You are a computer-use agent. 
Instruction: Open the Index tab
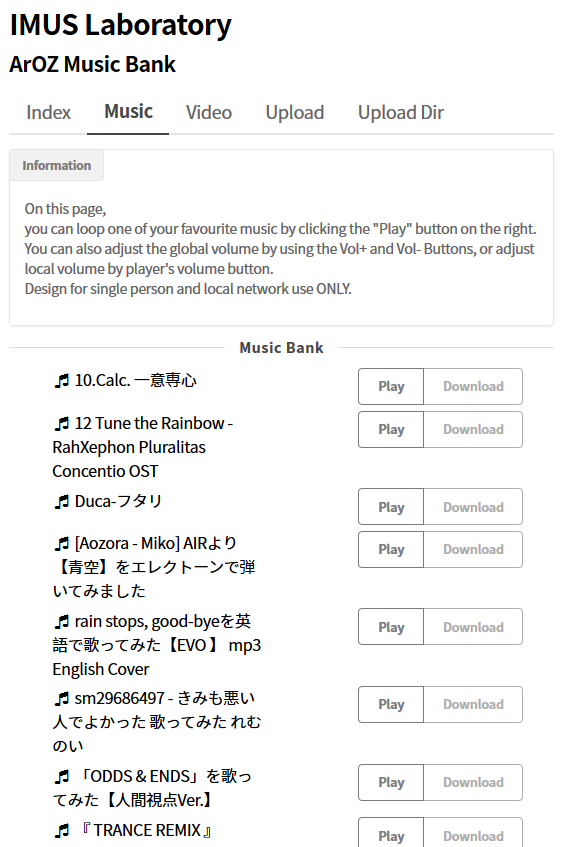click(x=48, y=112)
